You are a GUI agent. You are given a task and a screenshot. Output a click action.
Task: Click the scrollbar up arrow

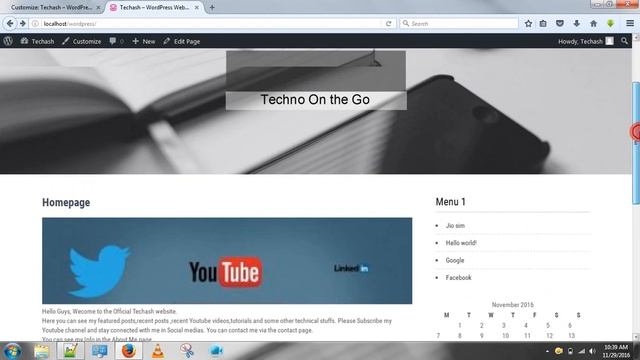click(x=636, y=38)
